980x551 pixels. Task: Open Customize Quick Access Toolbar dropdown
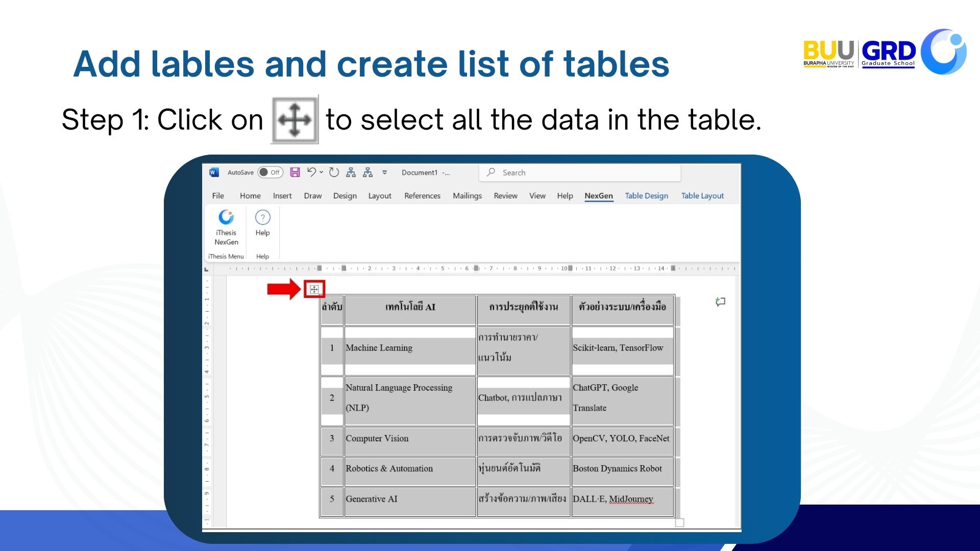coord(385,172)
